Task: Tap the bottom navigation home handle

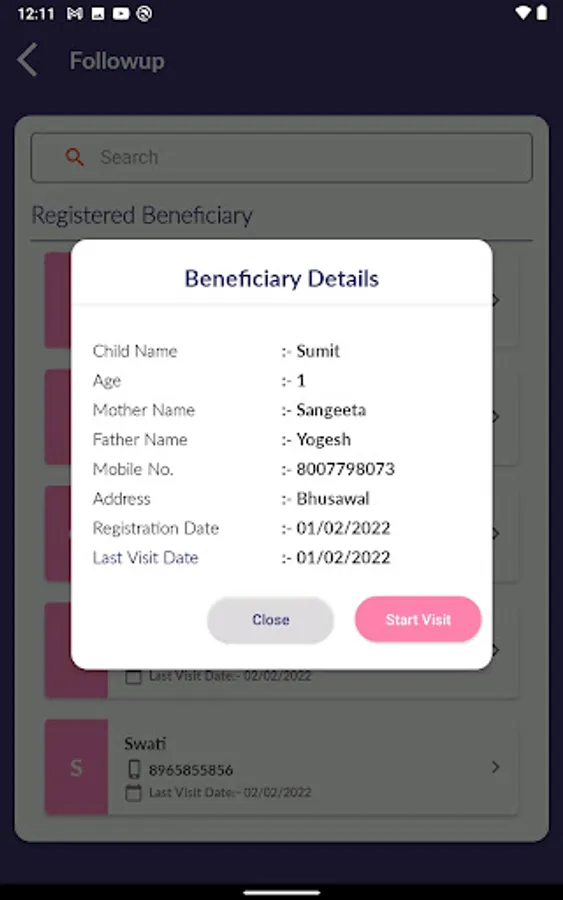Action: (x=281, y=893)
